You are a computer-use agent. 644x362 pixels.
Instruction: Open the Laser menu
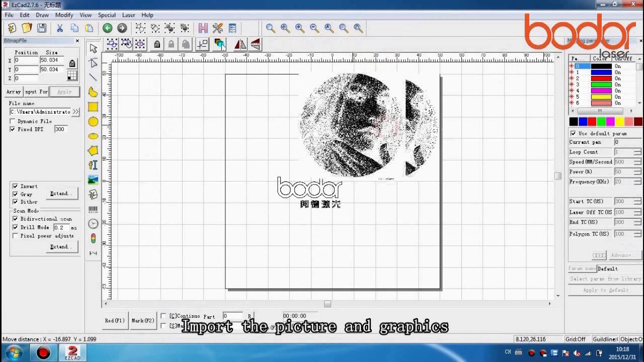click(x=129, y=15)
